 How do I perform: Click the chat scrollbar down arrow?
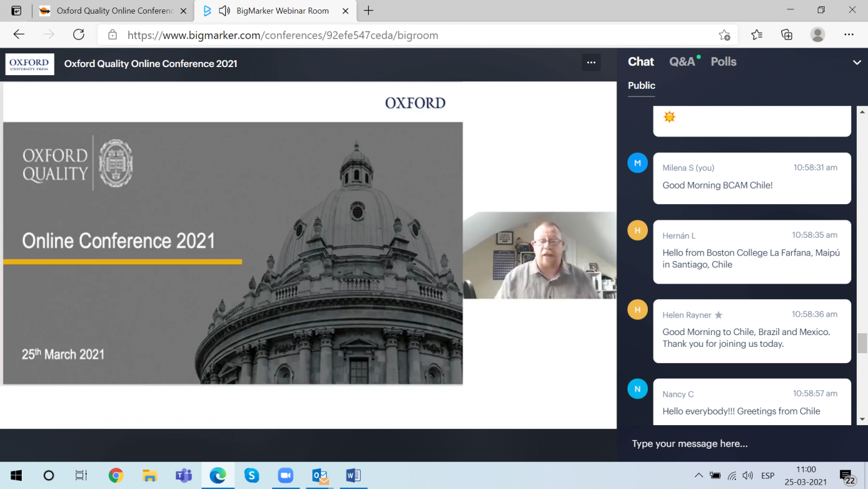(x=862, y=419)
